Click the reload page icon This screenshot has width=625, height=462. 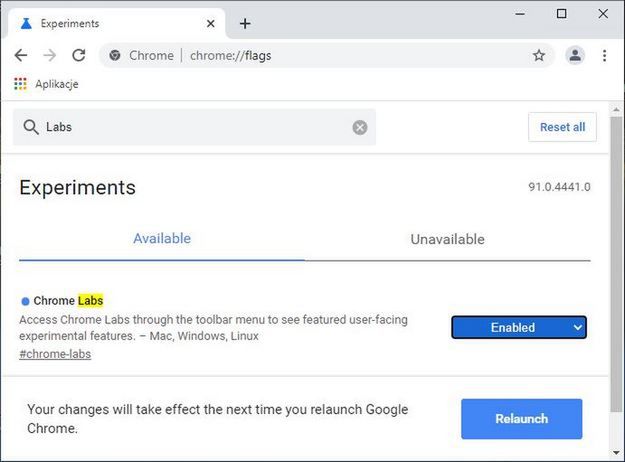(78, 55)
